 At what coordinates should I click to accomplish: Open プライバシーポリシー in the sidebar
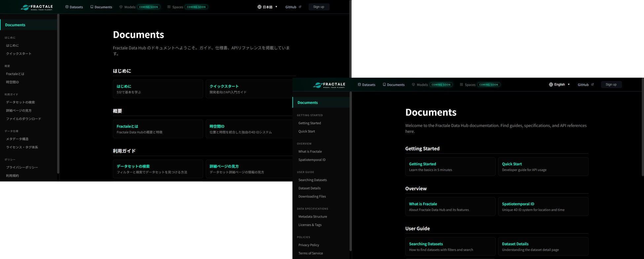coord(22,167)
